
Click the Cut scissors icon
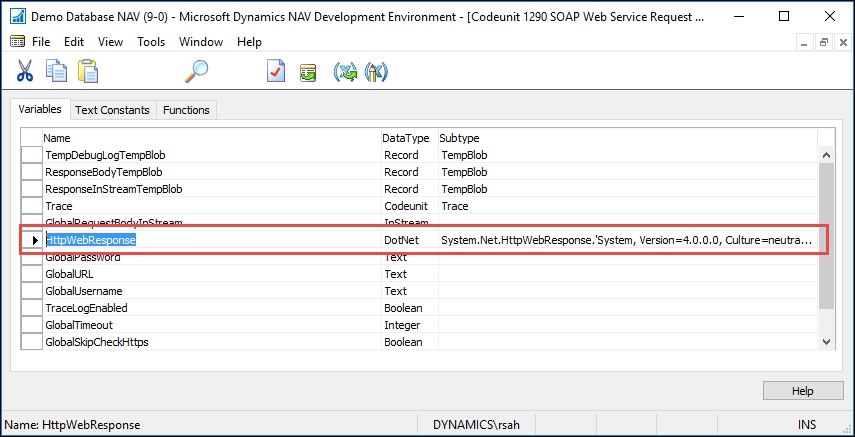click(25, 71)
